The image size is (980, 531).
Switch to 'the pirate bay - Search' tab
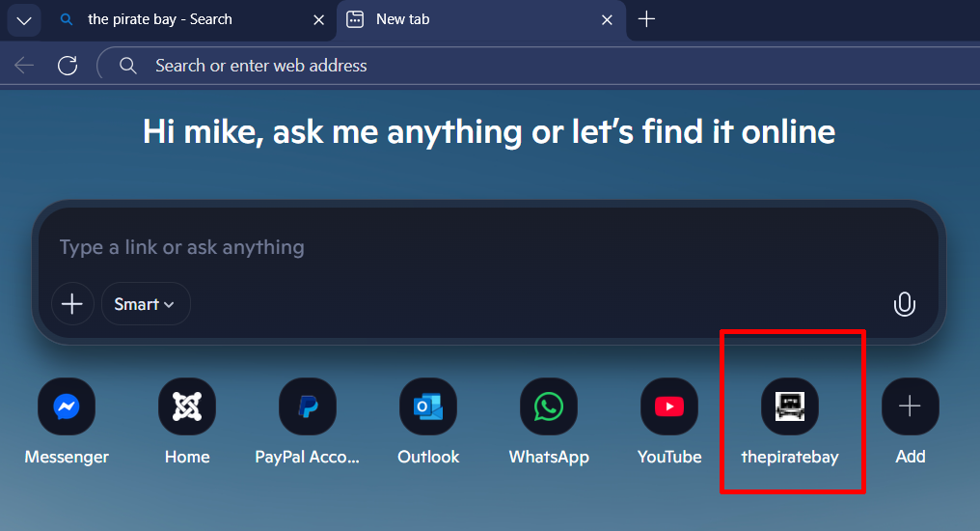(x=159, y=19)
